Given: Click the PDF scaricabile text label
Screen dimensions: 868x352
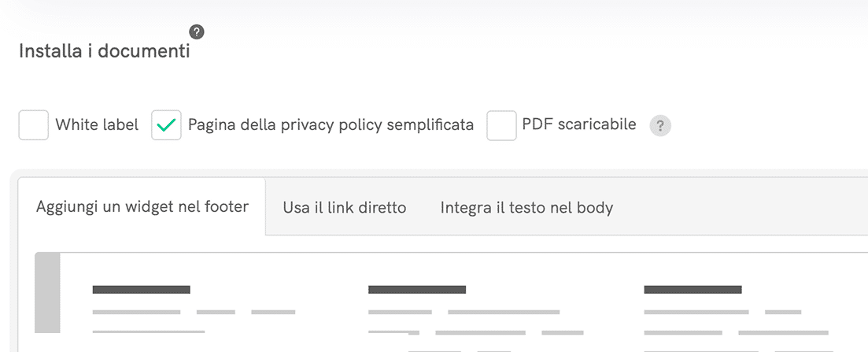Looking at the screenshot, I should point(579,124).
